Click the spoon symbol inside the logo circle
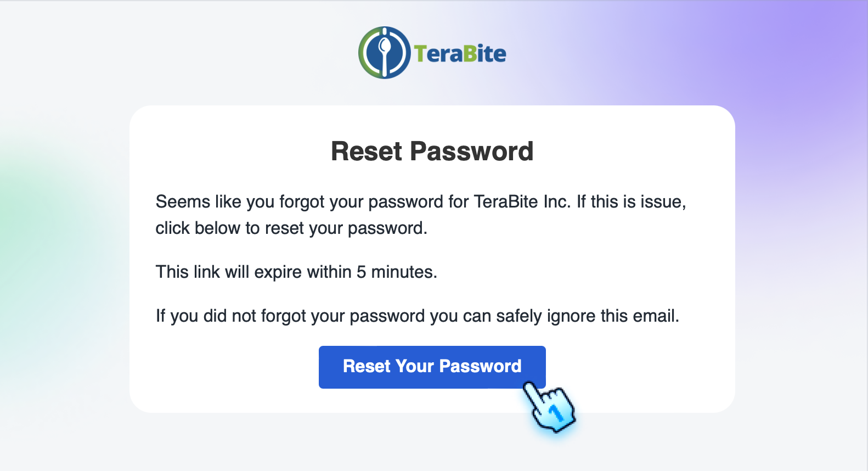868x471 pixels. 386,49
